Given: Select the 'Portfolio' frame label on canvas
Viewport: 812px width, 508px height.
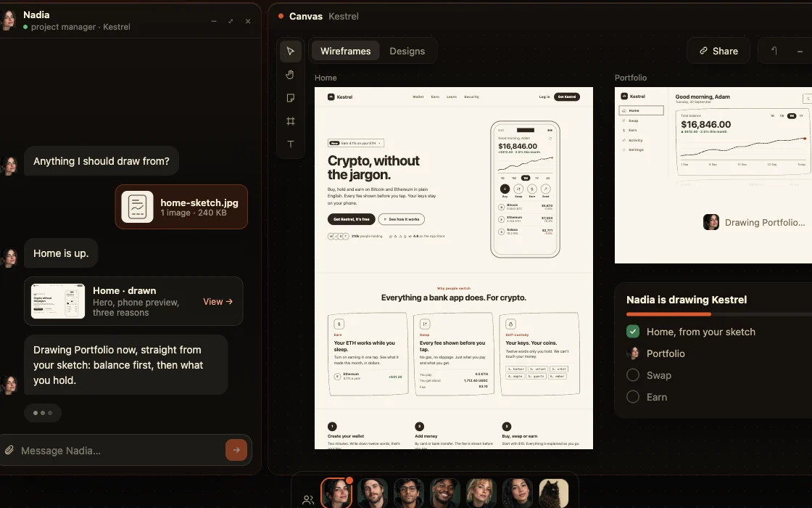Looking at the screenshot, I should tap(631, 78).
